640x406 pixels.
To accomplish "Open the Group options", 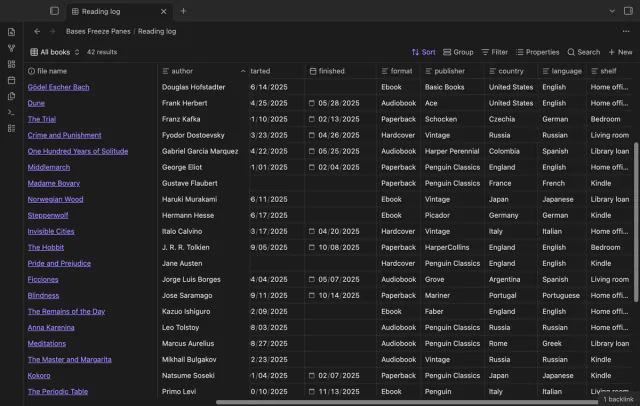I will click(458, 52).
